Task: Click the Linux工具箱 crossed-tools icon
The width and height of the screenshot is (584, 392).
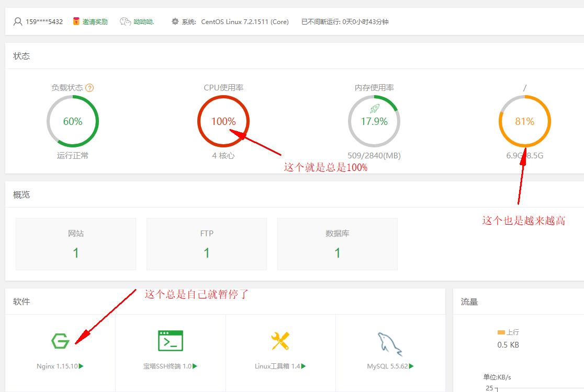Action: click(279, 340)
